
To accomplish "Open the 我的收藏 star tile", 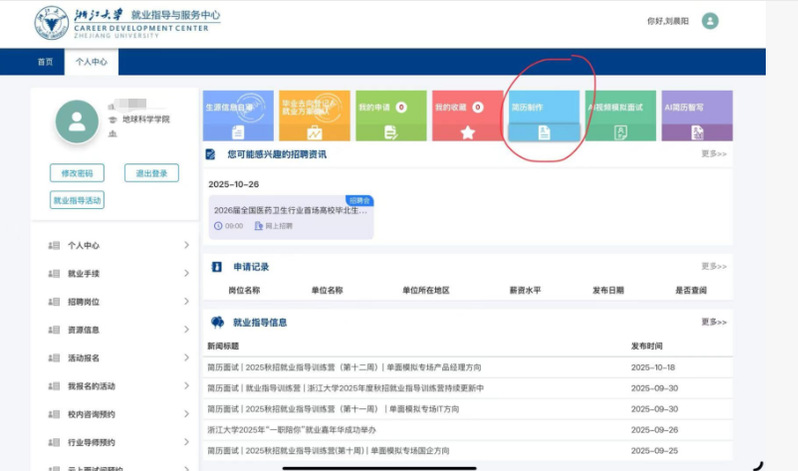I will coord(467,116).
